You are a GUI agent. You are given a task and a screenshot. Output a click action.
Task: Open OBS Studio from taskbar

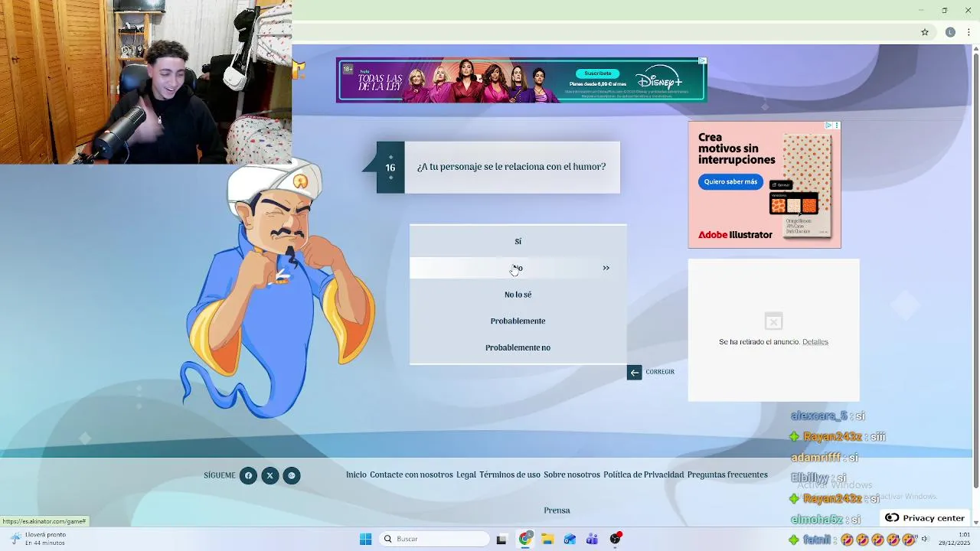pyautogui.click(x=615, y=539)
